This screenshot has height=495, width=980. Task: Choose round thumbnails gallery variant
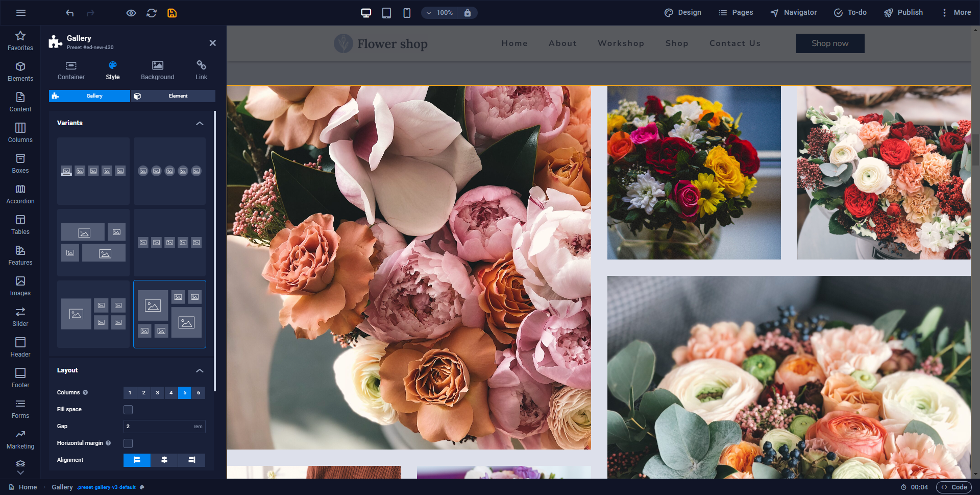point(169,171)
